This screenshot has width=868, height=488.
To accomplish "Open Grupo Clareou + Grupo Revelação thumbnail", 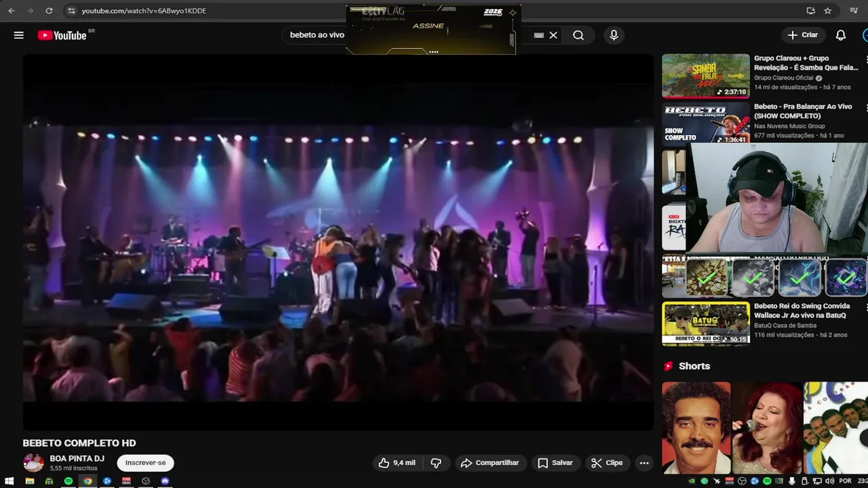I will 706,76.
